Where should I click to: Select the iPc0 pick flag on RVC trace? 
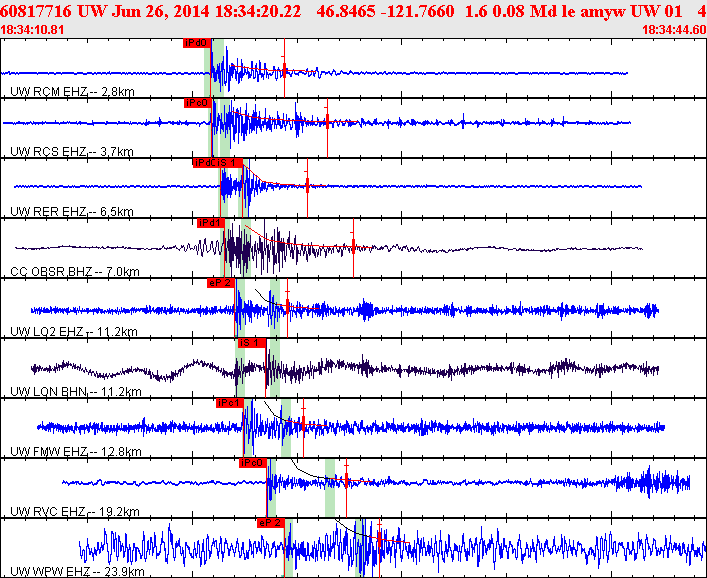coord(253,463)
